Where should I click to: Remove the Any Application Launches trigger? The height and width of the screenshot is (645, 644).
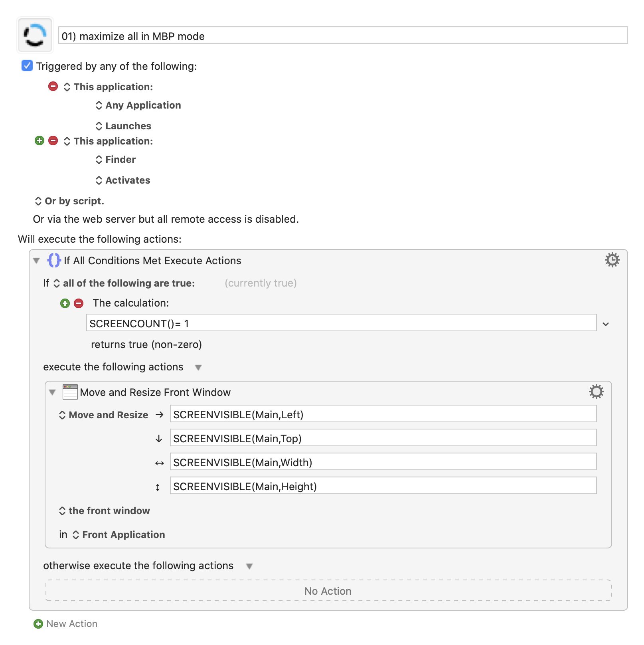tap(53, 86)
